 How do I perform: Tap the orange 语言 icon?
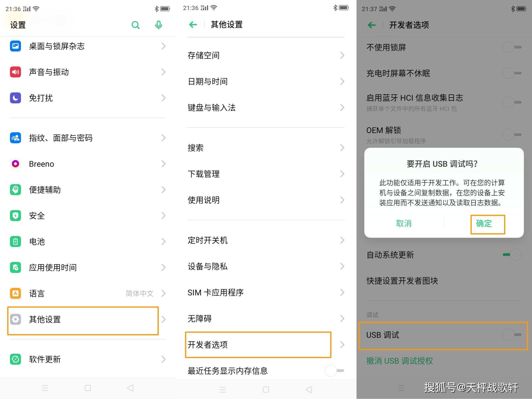pyautogui.click(x=15, y=293)
